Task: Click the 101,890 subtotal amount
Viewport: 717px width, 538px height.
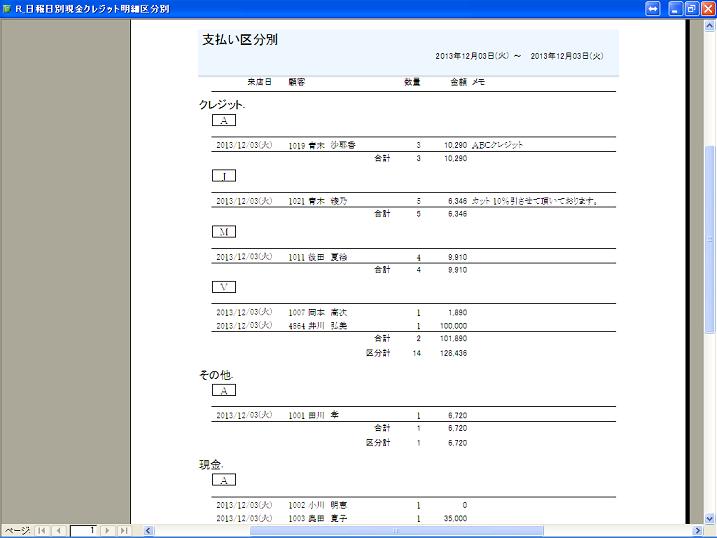Action: tap(453, 339)
